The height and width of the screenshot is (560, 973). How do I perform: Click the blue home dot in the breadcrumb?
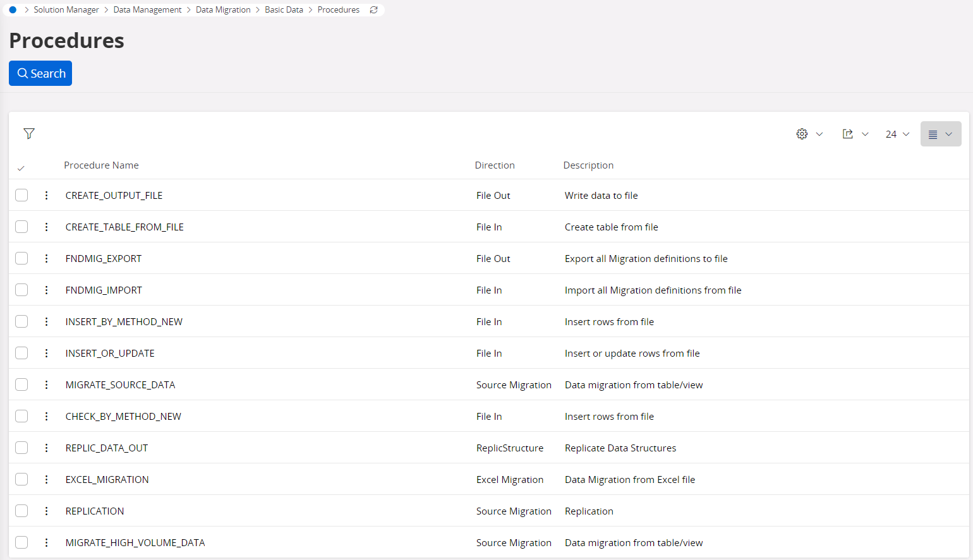13,10
